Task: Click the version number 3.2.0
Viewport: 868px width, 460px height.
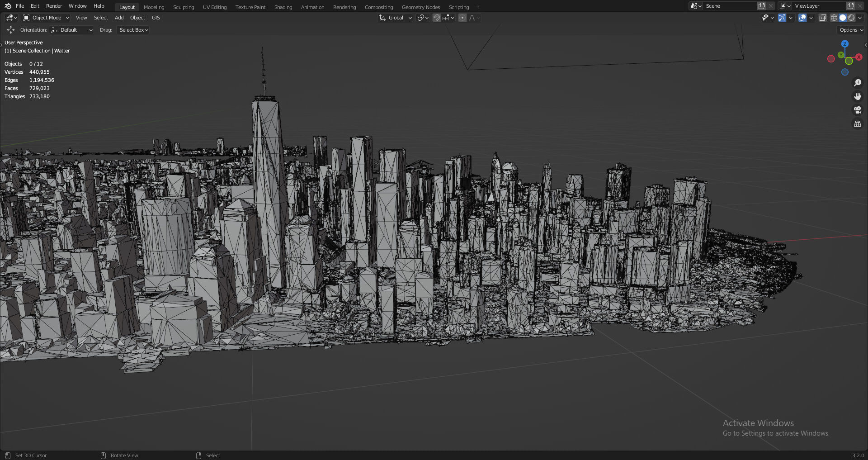Action: (x=858, y=455)
